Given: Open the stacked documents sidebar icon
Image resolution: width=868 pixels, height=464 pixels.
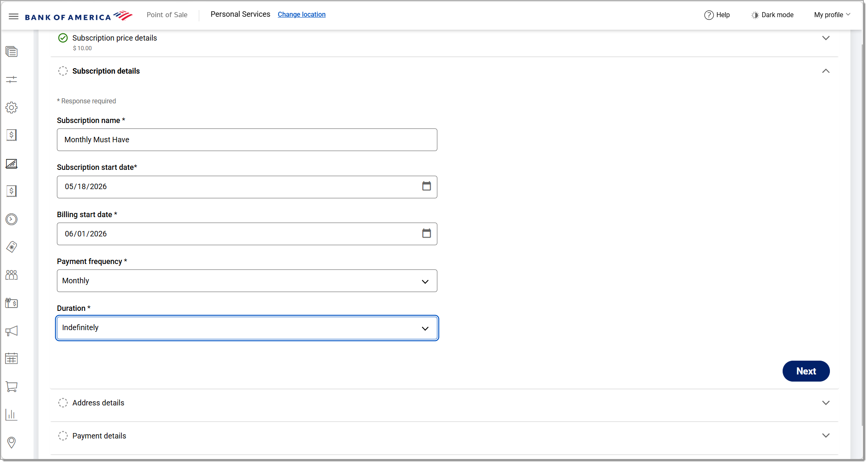Looking at the screenshot, I should [x=11, y=51].
